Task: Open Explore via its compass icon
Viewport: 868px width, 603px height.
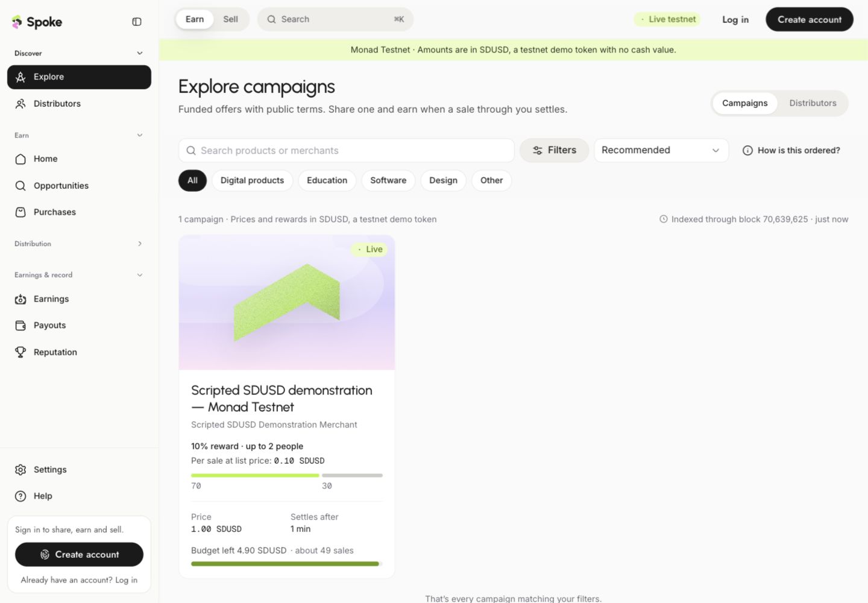Action: pyautogui.click(x=20, y=77)
